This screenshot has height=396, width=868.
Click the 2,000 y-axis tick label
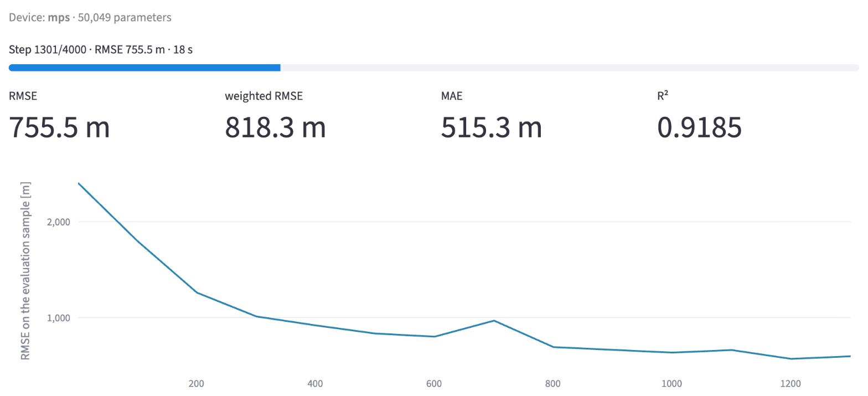tap(59, 222)
